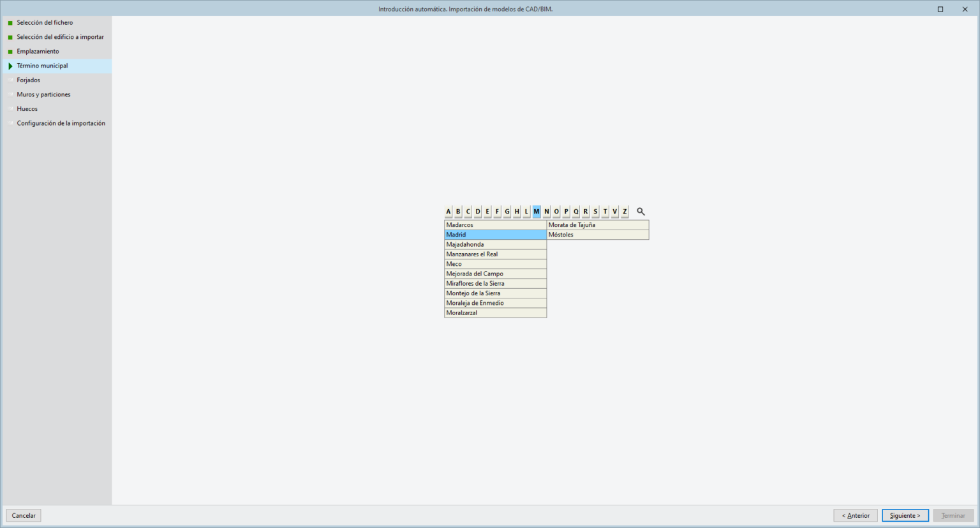The width and height of the screenshot is (980, 528).
Task: Click the "< Anterior" button
Action: pyautogui.click(x=855, y=515)
